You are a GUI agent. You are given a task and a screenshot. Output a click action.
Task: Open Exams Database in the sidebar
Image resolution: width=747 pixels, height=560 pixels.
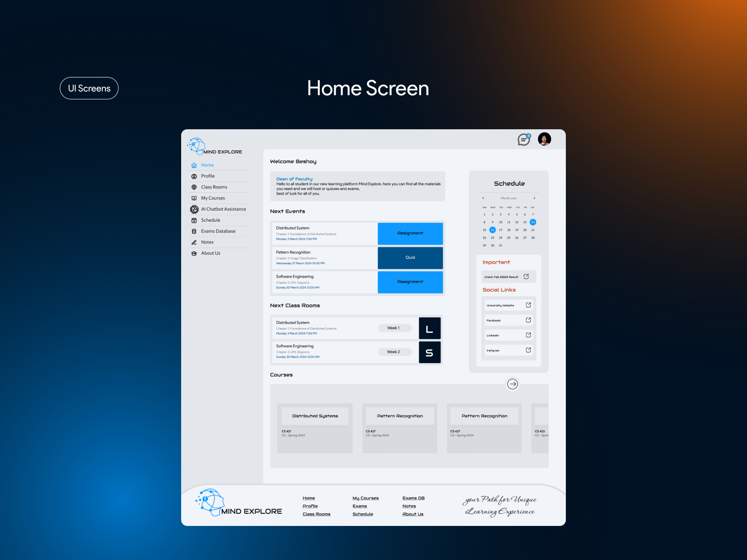click(x=218, y=231)
